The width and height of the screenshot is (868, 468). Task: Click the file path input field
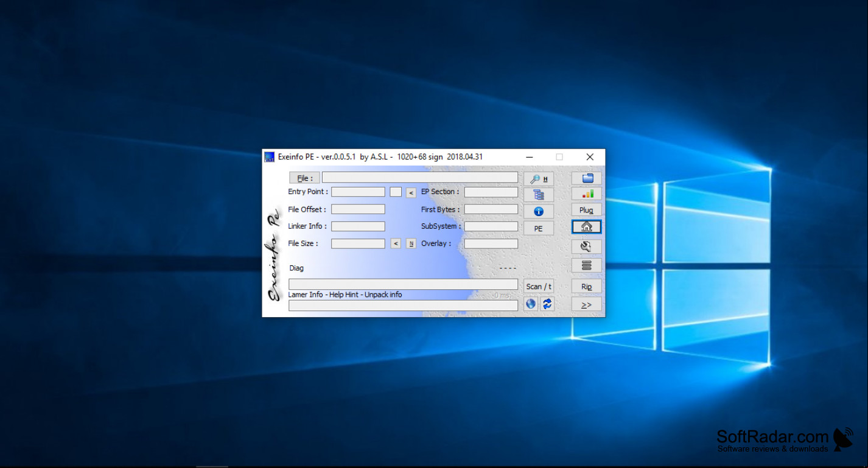tap(420, 178)
